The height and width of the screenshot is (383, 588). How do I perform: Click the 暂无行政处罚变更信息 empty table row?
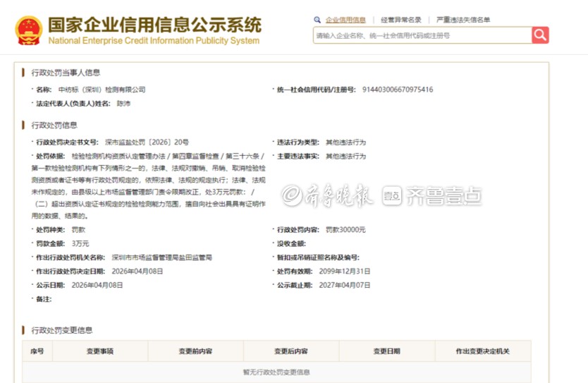pyautogui.click(x=276, y=372)
